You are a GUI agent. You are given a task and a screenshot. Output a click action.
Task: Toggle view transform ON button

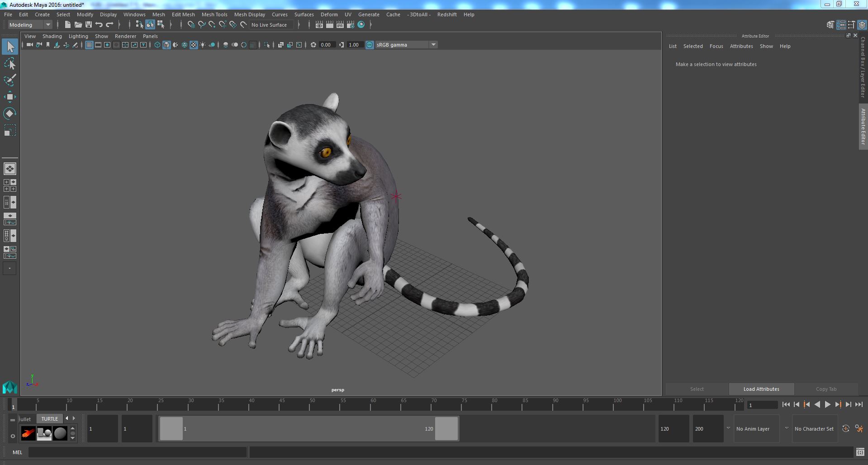pos(370,45)
